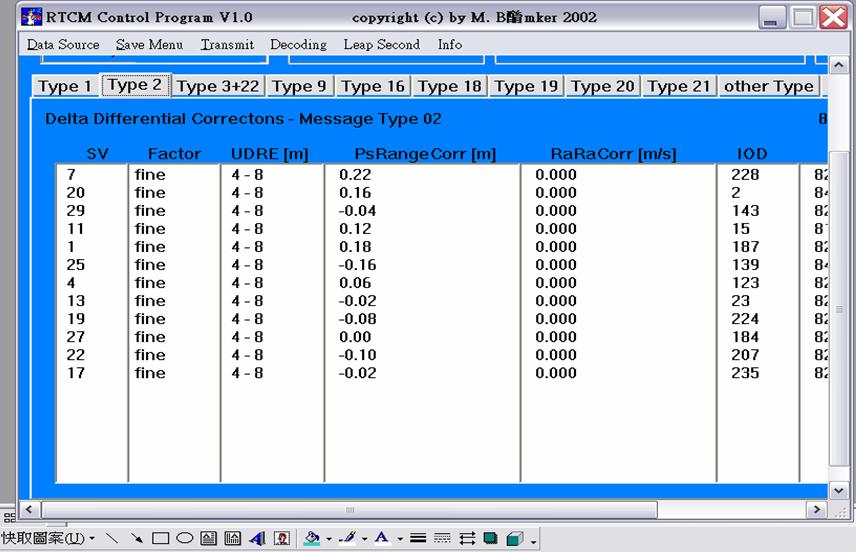
Task: Choose arrow style icon
Action: pyautogui.click(x=467, y=539)
